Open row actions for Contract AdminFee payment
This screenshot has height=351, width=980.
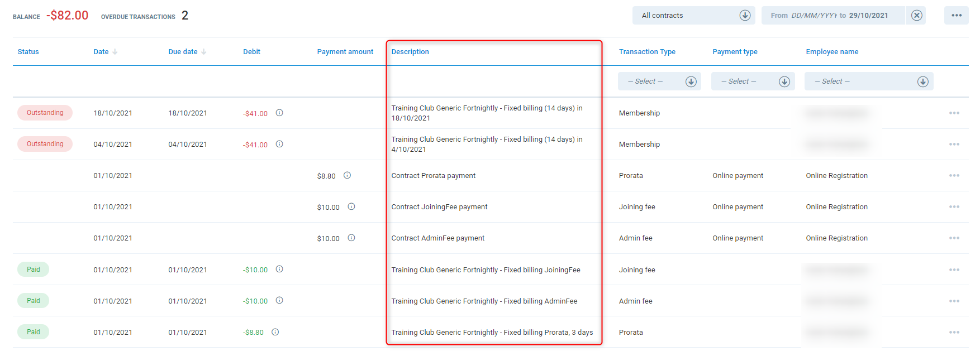point(954,238)
